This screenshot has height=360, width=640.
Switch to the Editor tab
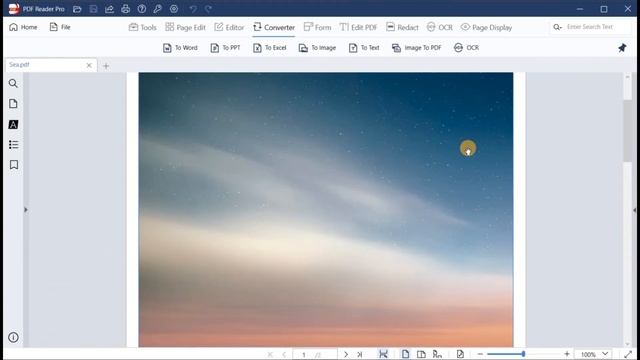click(x=229, y=27)
